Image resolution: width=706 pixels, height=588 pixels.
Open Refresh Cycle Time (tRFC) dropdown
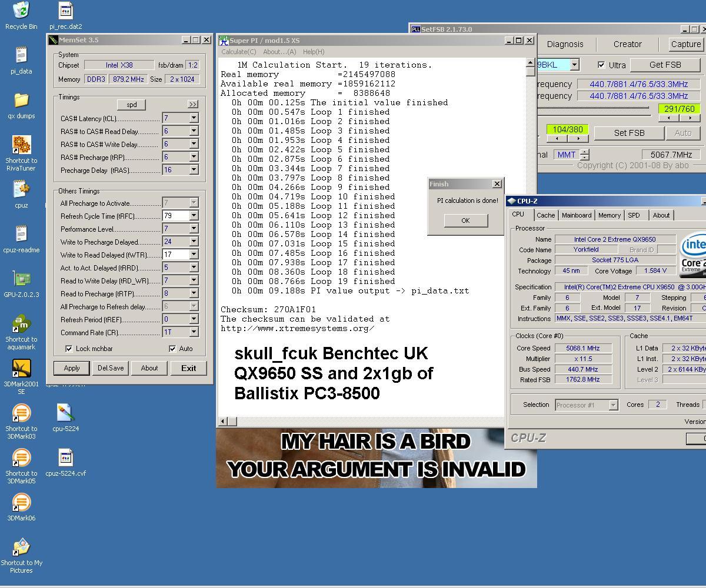point(194,216)
